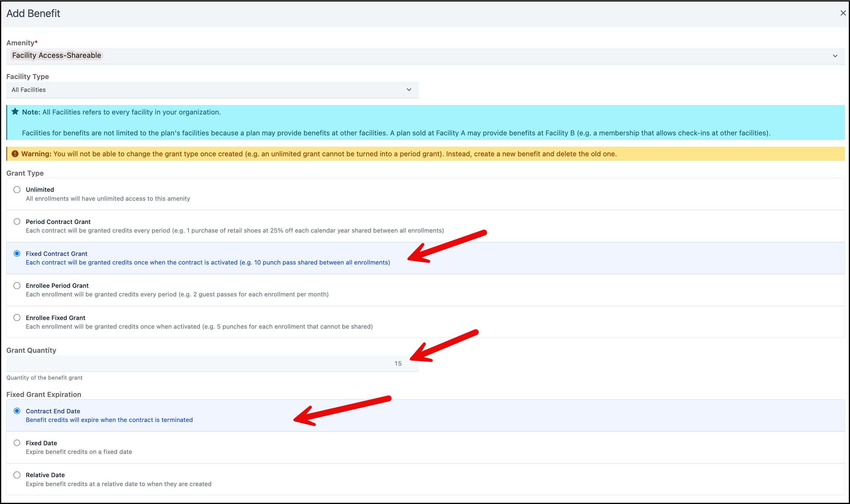Click the Facility Type chevron arrow
This screenshot has width=850, height=504.
pos(409,90)
